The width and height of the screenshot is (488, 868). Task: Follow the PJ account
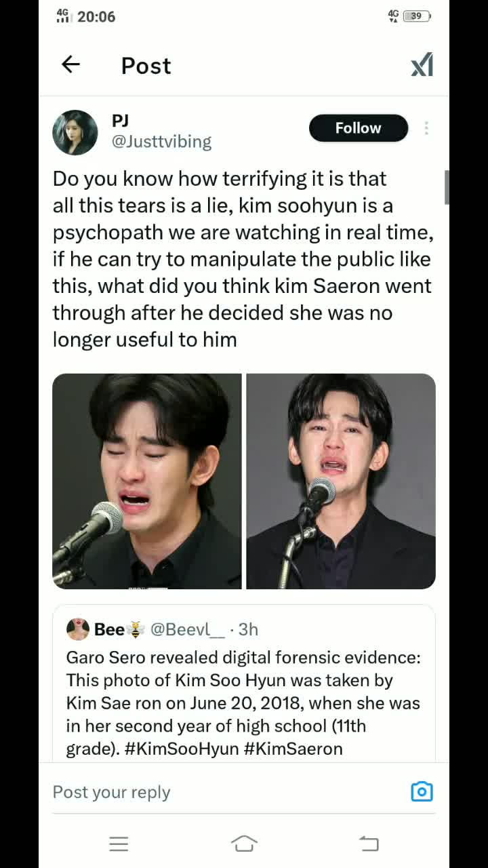coord(359,128)
